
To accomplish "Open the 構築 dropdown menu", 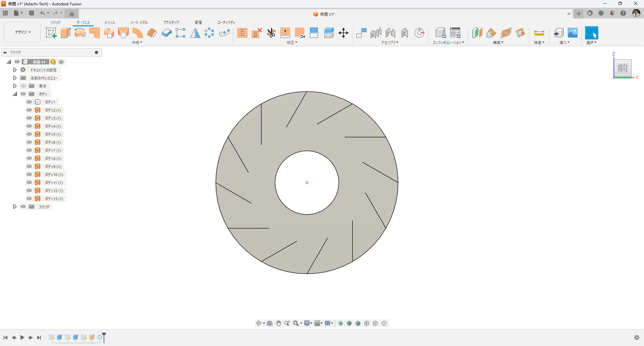I will pyautogui.click(x=498, y=43).
